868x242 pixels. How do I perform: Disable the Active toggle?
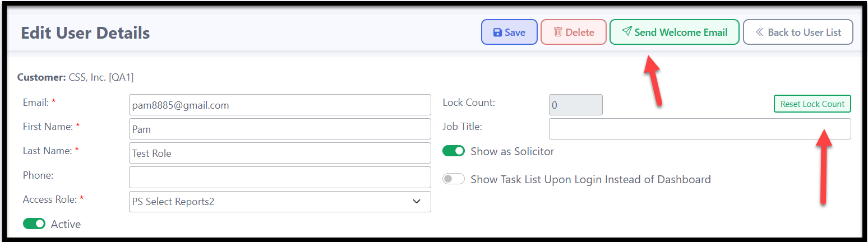pos(34,224)
